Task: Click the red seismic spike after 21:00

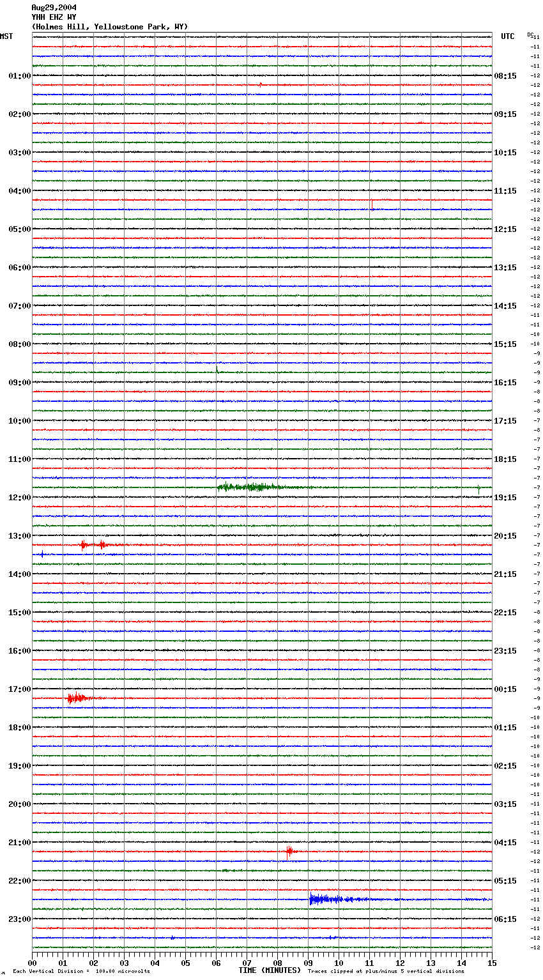Action: click(x=289, y=851)
